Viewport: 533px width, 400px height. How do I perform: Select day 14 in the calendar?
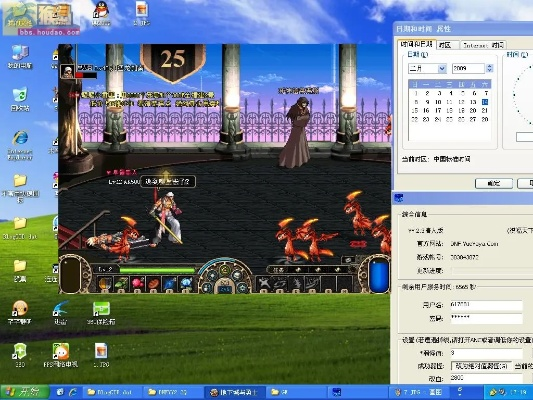(485, 102)
